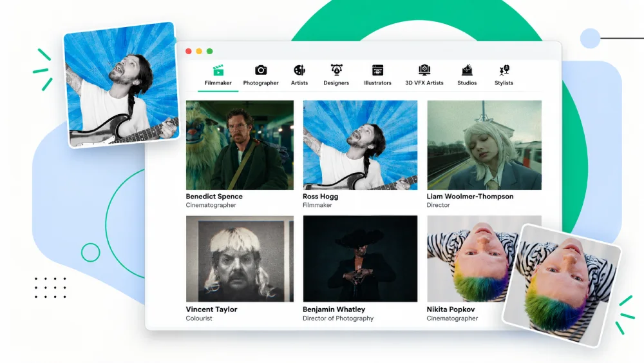Open Ross Hogg's guitar player thumbnail in grid
This screenshot has height=363, width=644.
pyautogui.click(x=360, y=145)
